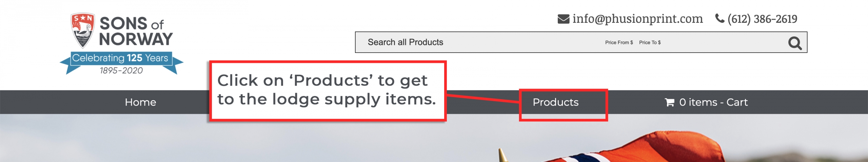868x162 pixels.
Task: Click the telephone handset icon
Action: pos(720,18)
